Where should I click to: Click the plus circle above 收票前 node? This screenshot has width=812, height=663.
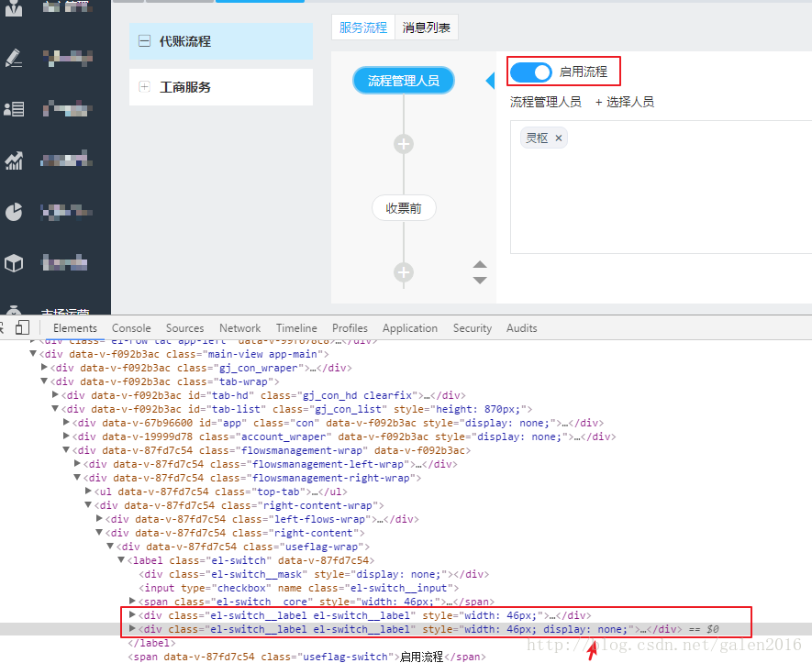tap(404, 144)
